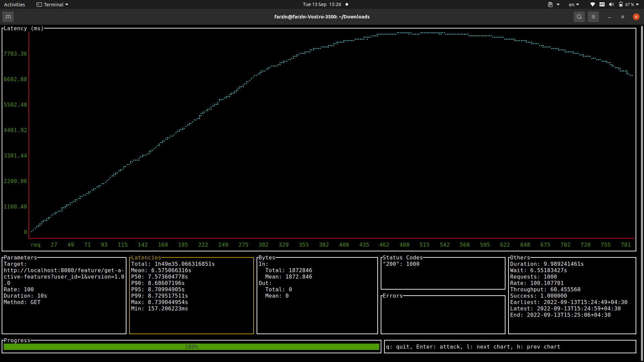
Task: Click the Latencies panel title
Action: tap(146, 257)
